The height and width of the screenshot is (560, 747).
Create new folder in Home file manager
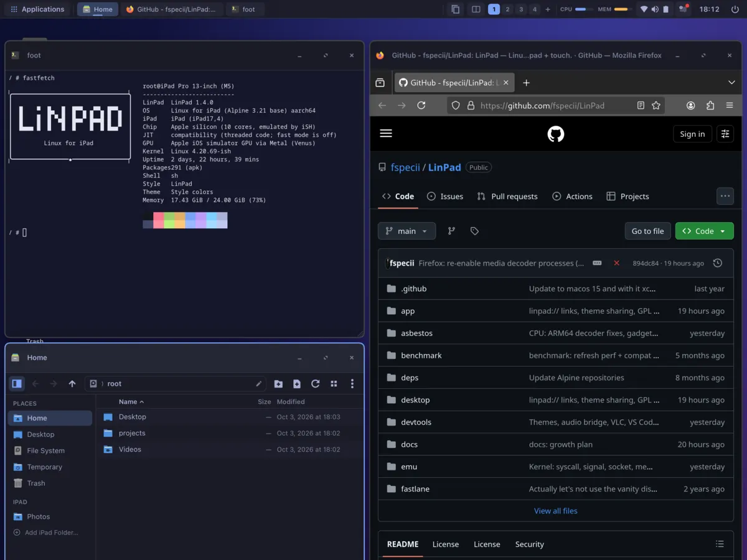pos(278,384)
